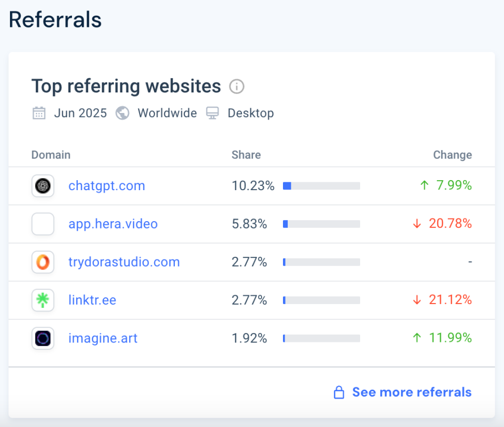Open the chatgpt.com domain link
The image size is (504, 427).
click(x=107, y=186)
